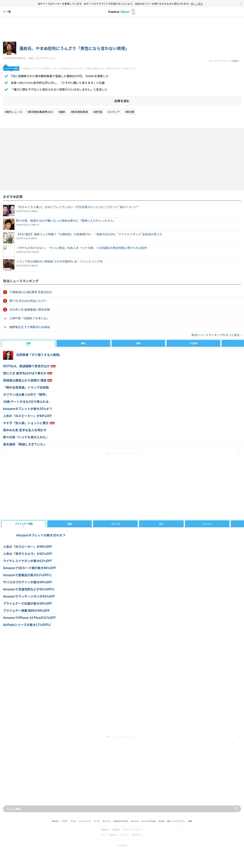Select first pagination dot of news carousel
This screenshot has width=244, height=868.
[107, 453]
